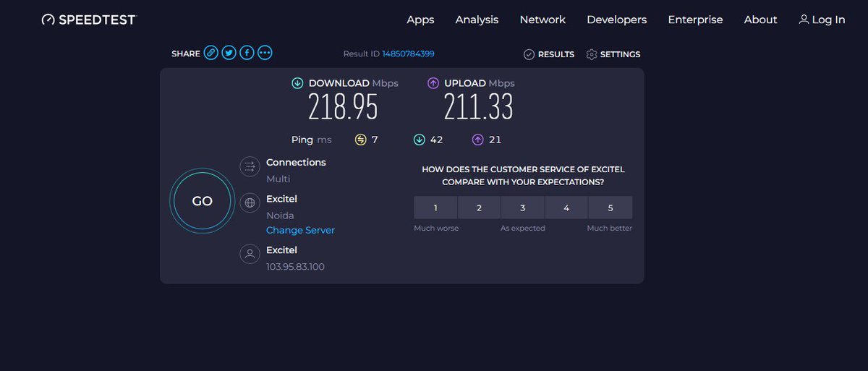The image size is (868, 371).
Task: Click upload ping value 21
Action: pyautogui.click(x=495, y=140)
